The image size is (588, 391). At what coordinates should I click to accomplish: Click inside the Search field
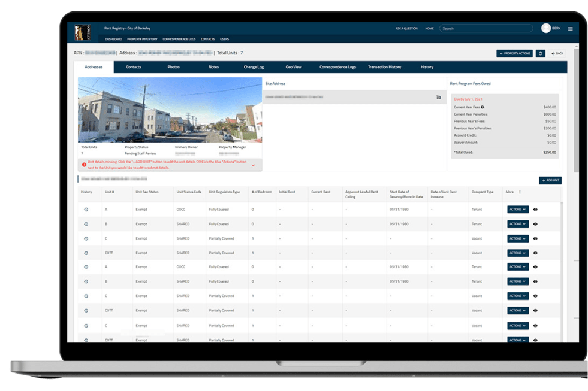[x=486, y=28]
